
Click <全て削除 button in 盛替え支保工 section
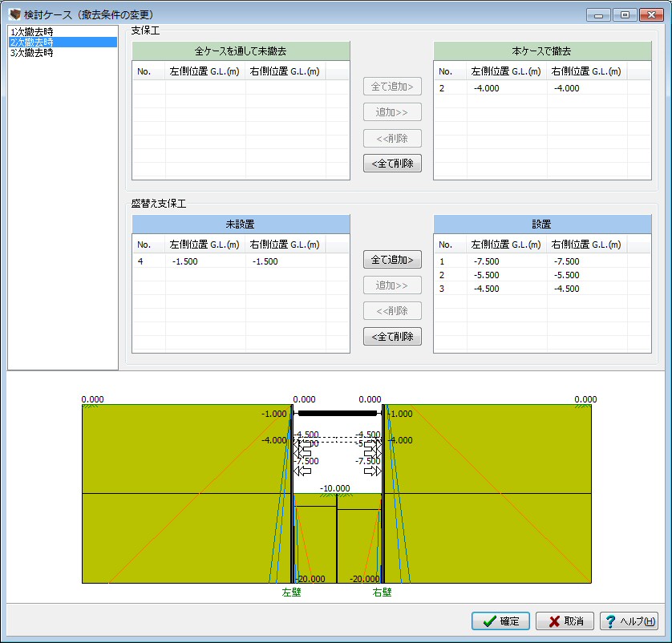point(392,336)
